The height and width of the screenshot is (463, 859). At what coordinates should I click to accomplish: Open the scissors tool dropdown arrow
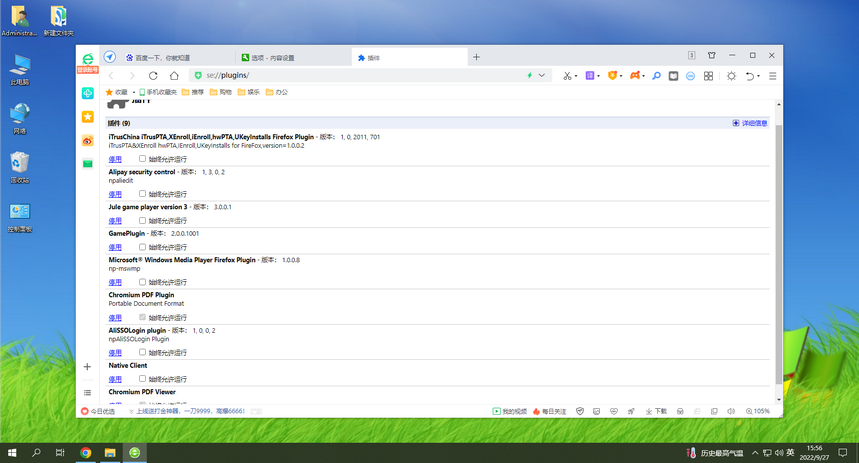576,76
